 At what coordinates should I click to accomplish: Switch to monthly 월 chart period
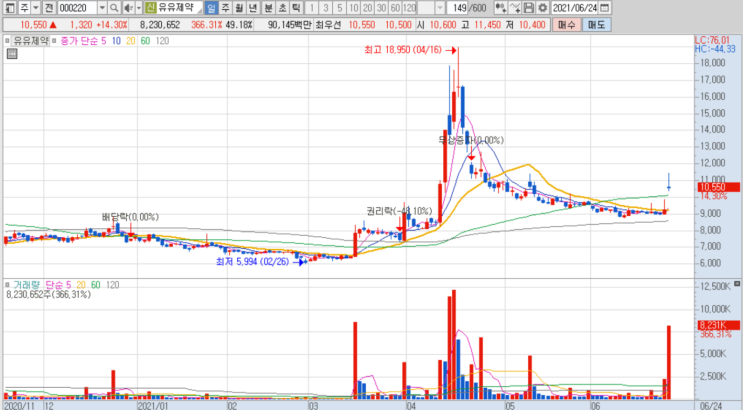click(x=239, y=8)
